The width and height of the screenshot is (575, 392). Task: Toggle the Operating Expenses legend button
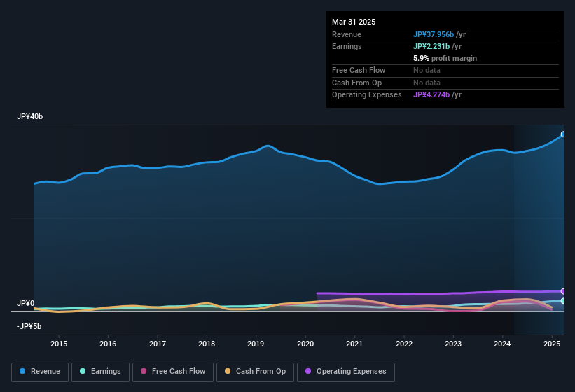[x=346, y=372]
